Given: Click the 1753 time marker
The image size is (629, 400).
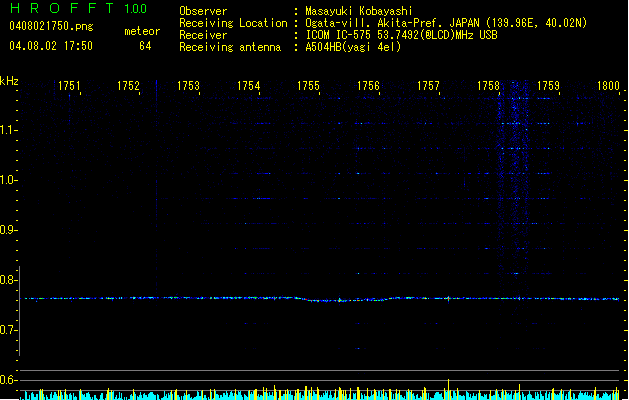Looking at the screenshot, I should (x=188, y=86).
